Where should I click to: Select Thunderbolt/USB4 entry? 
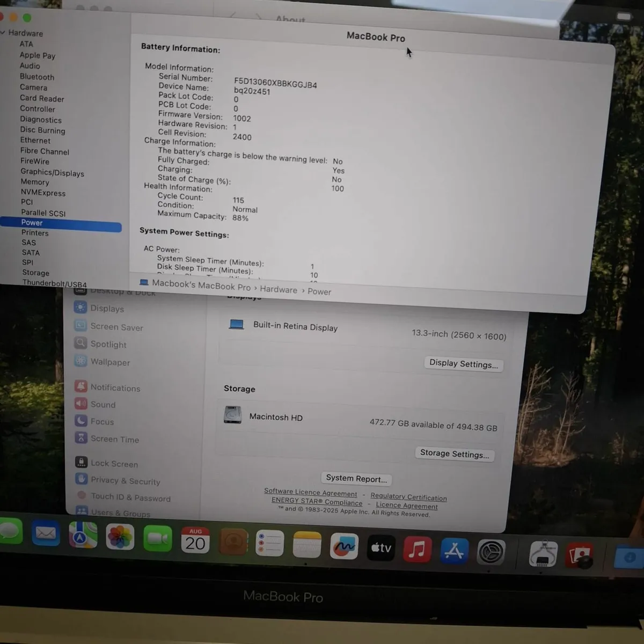[x=54, y=283]
